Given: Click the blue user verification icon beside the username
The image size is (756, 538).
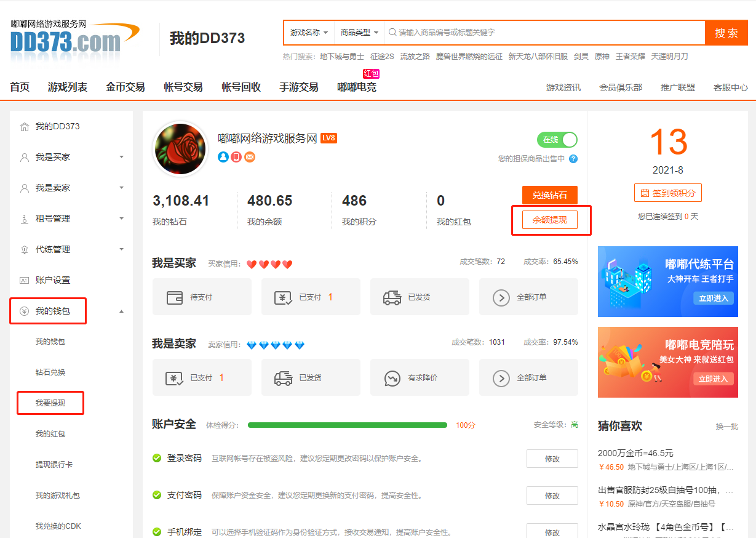Looking at the screenshot, I should (x=223, y=157).
